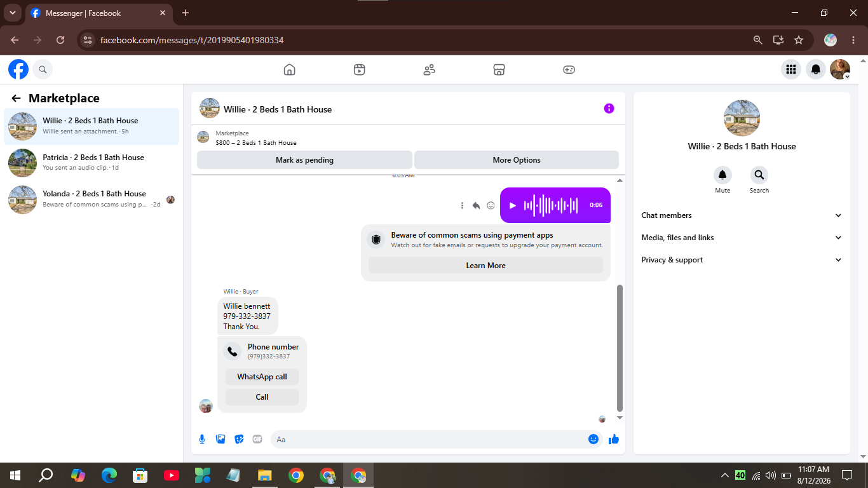Go to Home feed icon
The height and width of the screenshot is (488, 868).
(x=290, y=69)
